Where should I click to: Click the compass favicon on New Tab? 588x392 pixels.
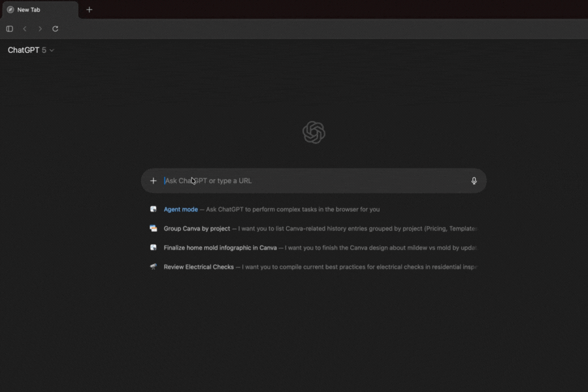10,10
